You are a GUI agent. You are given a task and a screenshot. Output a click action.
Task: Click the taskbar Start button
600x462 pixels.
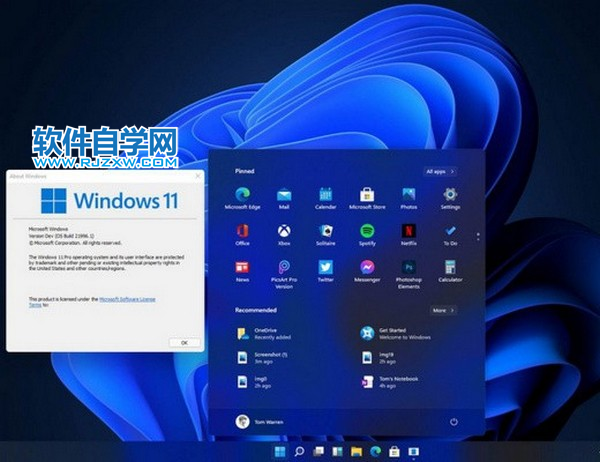[x=280, y=452]
